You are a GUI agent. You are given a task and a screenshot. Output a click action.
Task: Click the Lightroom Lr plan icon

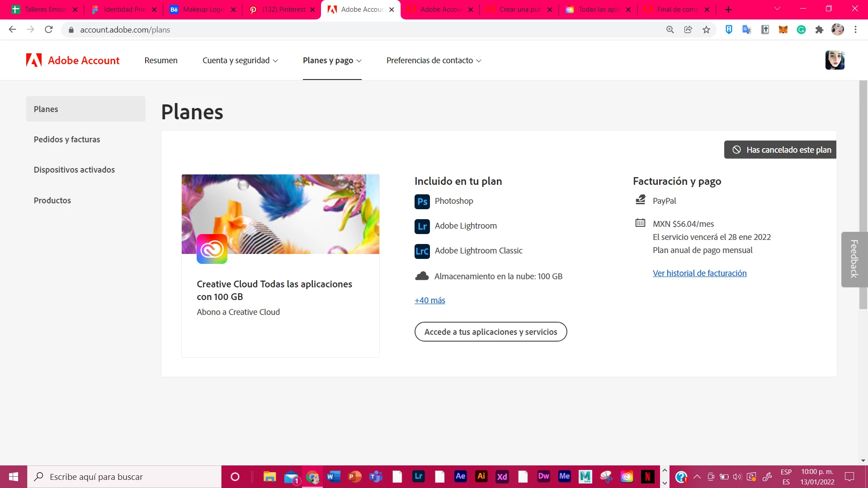click(x=422, y=226)
